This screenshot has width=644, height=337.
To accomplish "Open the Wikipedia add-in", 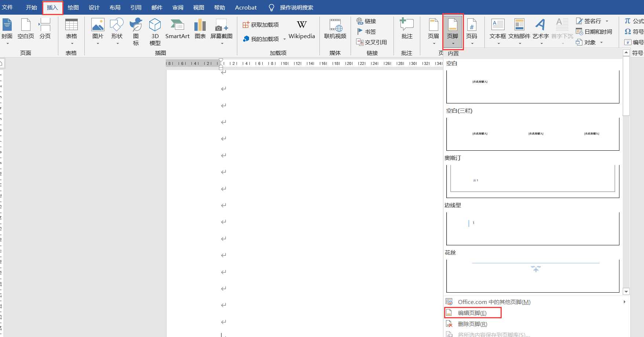I will coord(301,29).
